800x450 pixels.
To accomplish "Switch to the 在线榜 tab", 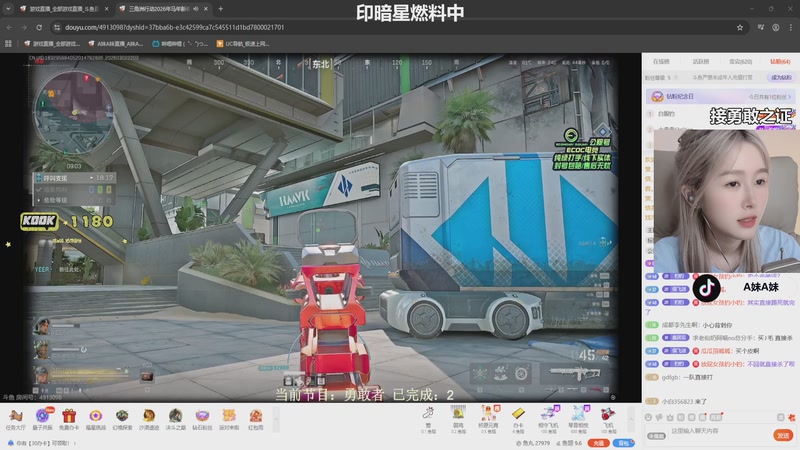I will [x=661, y=62].
